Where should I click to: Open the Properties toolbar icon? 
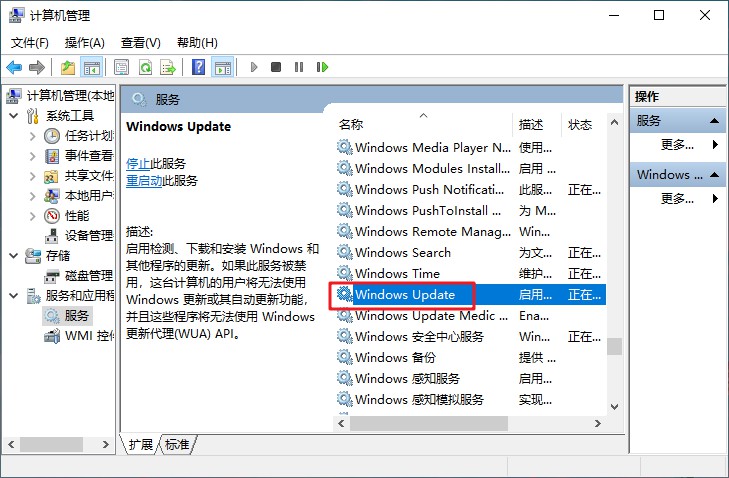tap(121, 67)
